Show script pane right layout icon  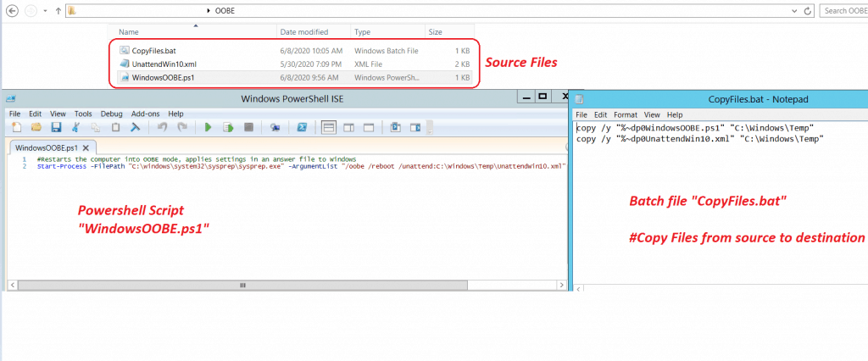348,127
